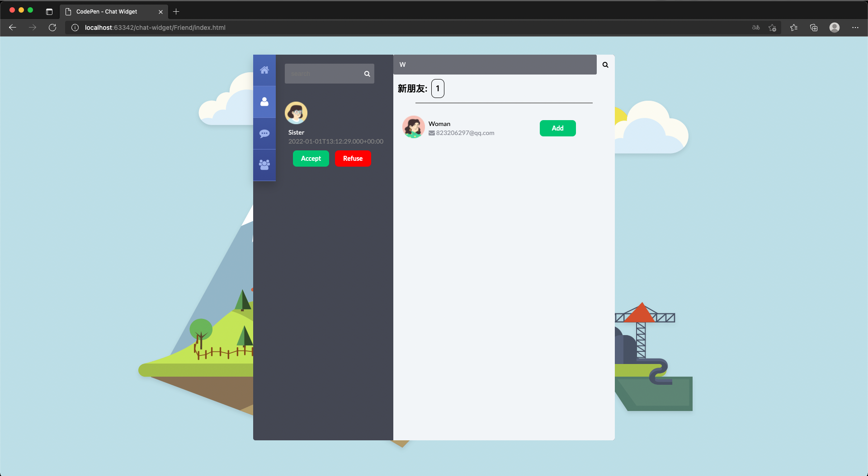The image size is (868, 476).
Task: Click the friend search field containing W
Action: [x=495, y=65]
